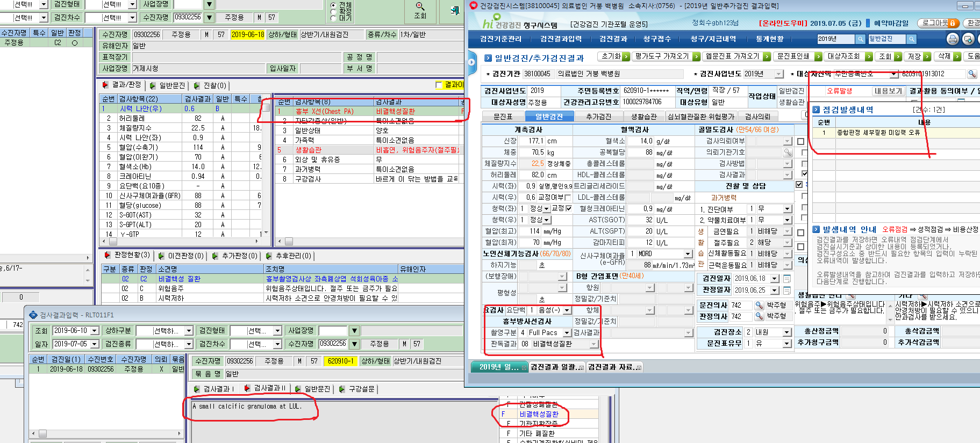
Task: Switch to the 생활습관 tab
Action: point(644,117)
